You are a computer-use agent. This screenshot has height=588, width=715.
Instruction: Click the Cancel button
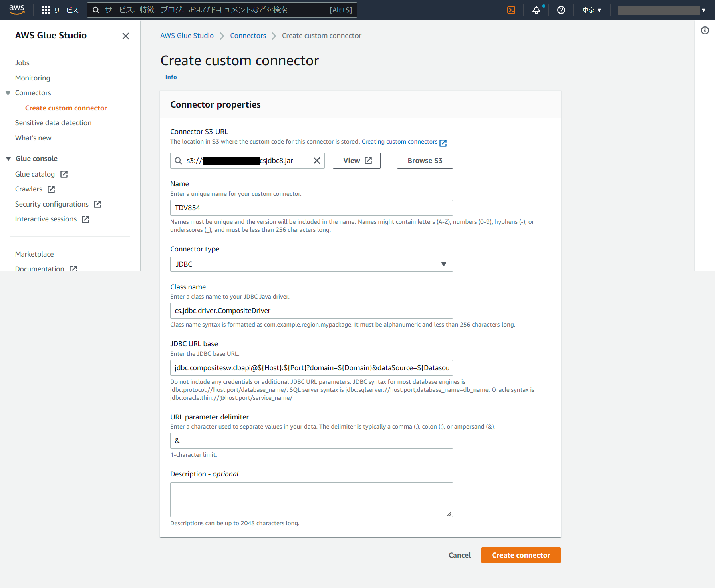(460, 555)
